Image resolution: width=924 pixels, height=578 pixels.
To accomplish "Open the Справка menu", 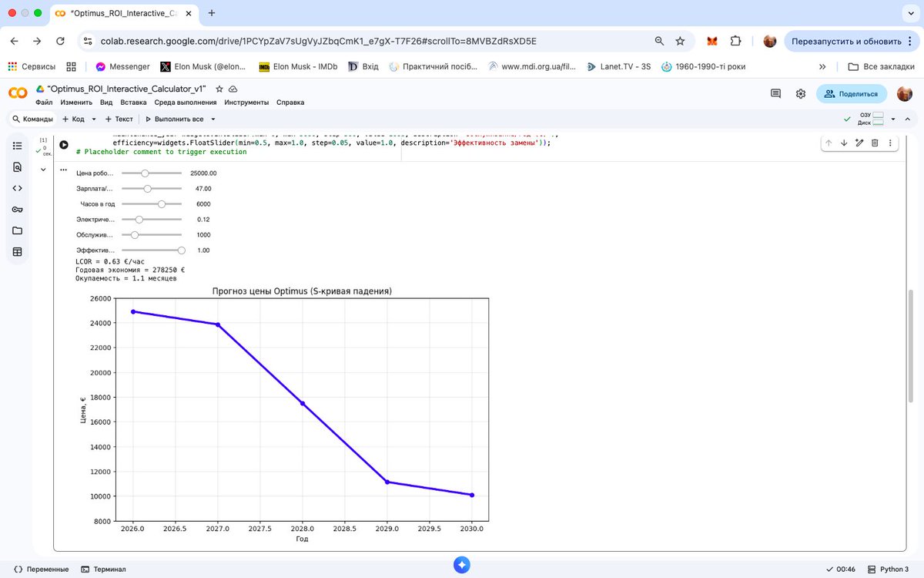I will (x=290, y=102).
